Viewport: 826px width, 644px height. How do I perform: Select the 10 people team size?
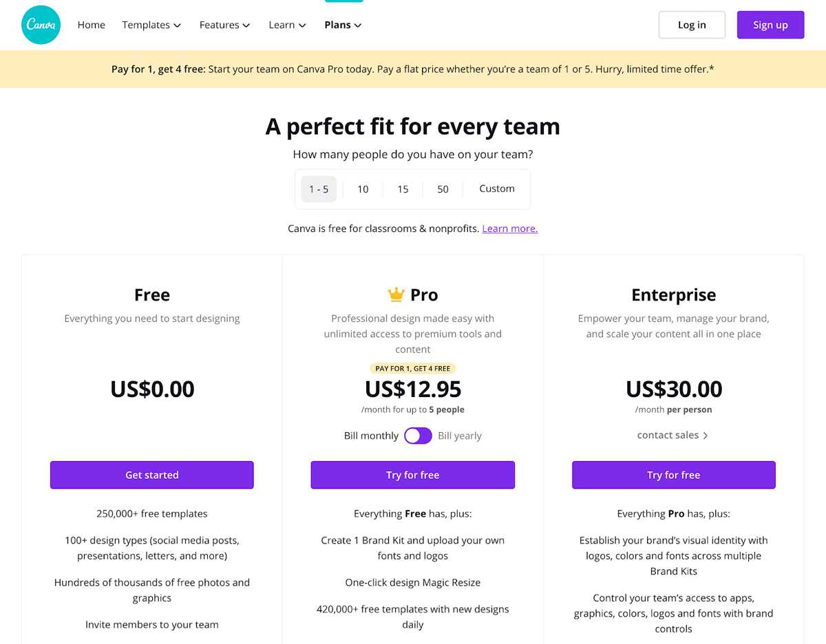[x=363, y=189]
